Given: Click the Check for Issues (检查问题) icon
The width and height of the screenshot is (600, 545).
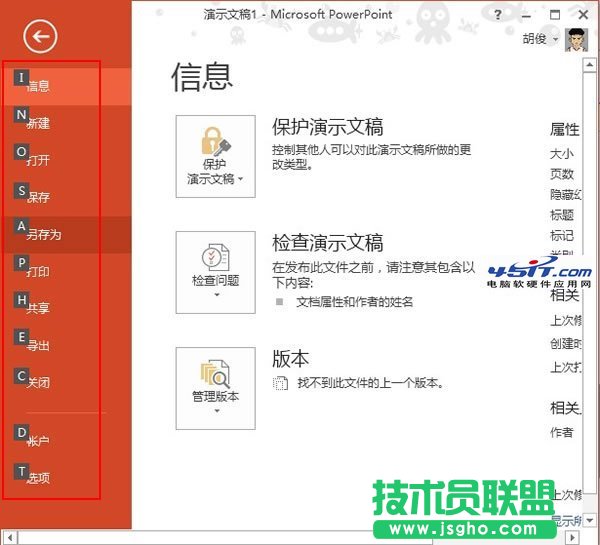Looking at the screenshot, I should pyautogui.click(x=215, y=256).
